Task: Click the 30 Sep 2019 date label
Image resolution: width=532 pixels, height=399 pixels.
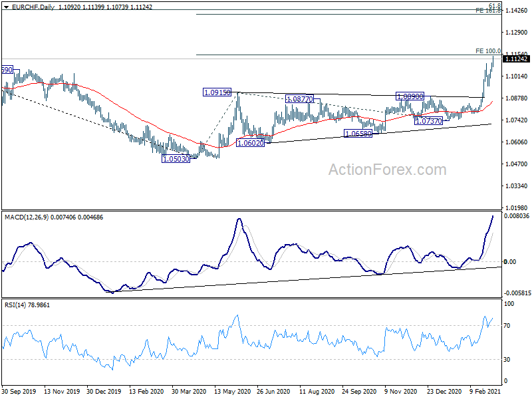Action: point(19,391)
